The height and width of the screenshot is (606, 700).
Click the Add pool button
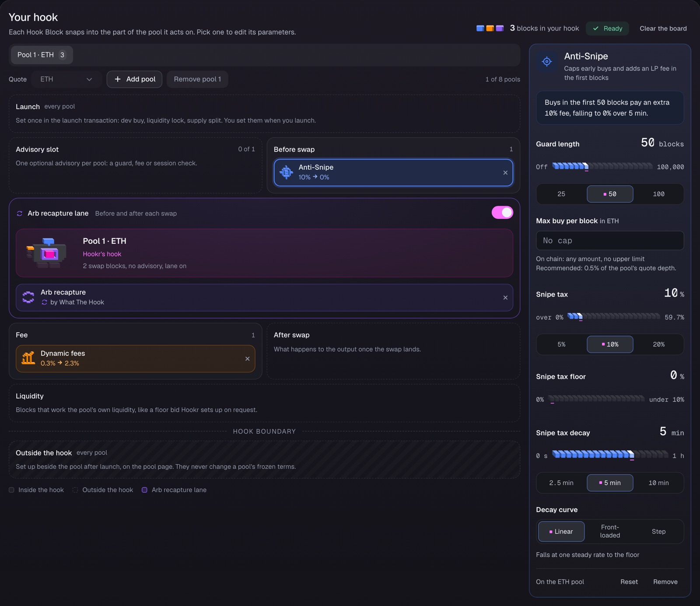pyautogui.click(x=134, y=79)
